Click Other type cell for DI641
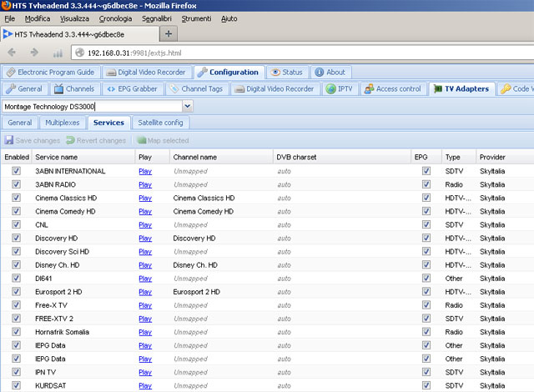 pyautogui.click(x=454, y=279)
